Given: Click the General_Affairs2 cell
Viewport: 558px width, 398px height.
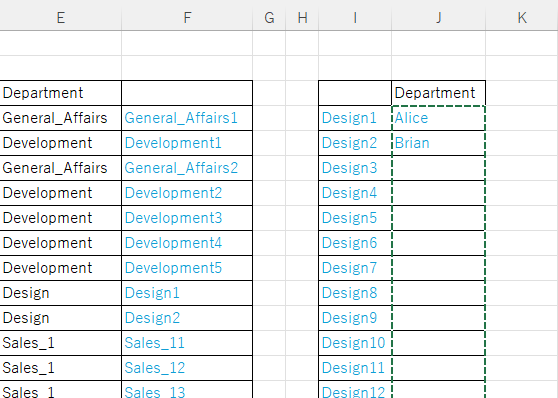Looking at the screenshot, I should [187, 168].
